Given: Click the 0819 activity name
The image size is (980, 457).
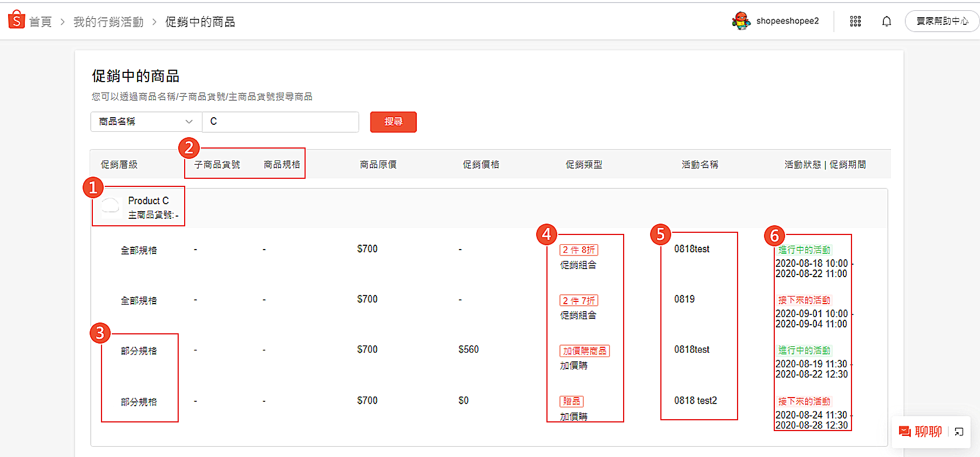Looking at the screenshot, I should [x=684, y=299].
